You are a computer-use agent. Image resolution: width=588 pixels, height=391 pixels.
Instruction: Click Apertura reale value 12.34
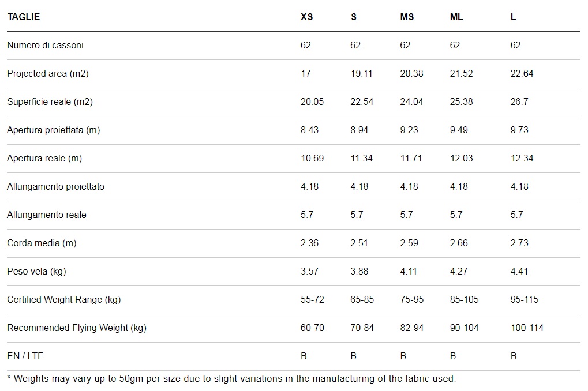tap(522, 158)
